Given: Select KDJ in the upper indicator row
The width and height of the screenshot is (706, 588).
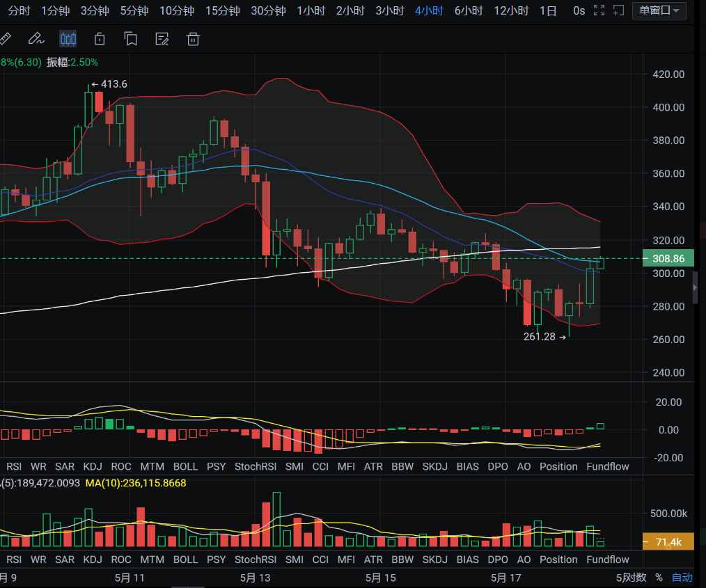Looking at the screenshot, I should pyautogui.click(x=93, y=466).
